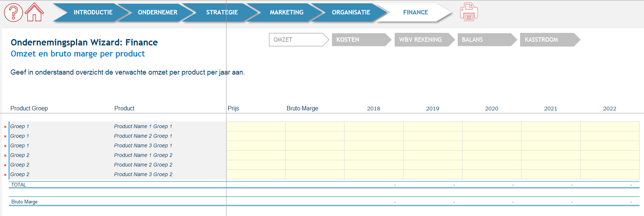Select Prijs cell for Product Name 3 Groep 2

coord(256,174)
